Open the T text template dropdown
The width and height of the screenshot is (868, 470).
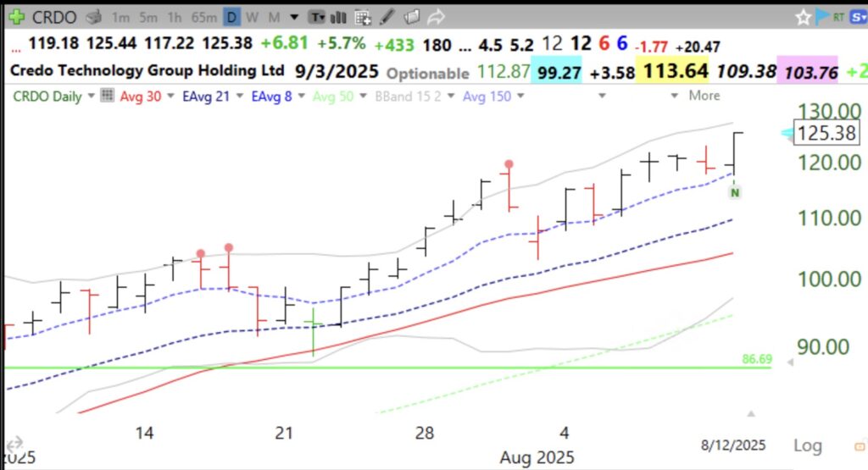coord(317,18)
